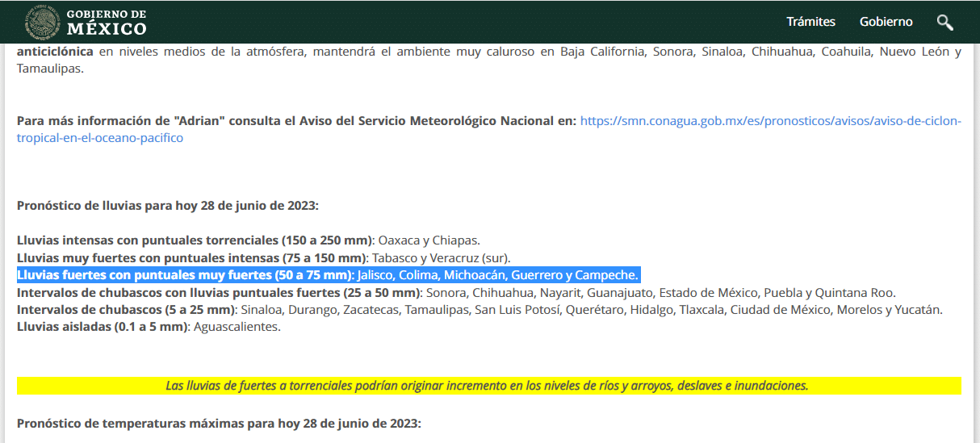The height and width of the screenshot is (443, 980).
Task: Open the Gobierno menu item
Action: (x=886, y=22)
